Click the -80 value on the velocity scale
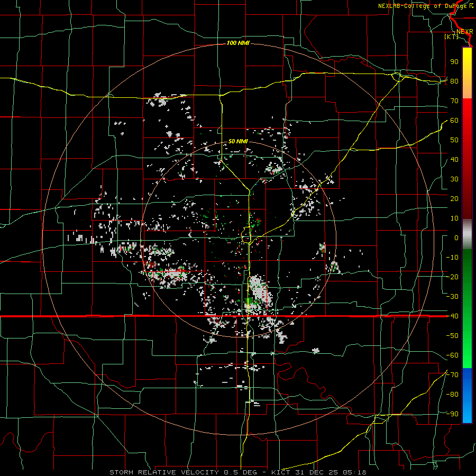The image size is (476, 476). (x=452, y=395)
